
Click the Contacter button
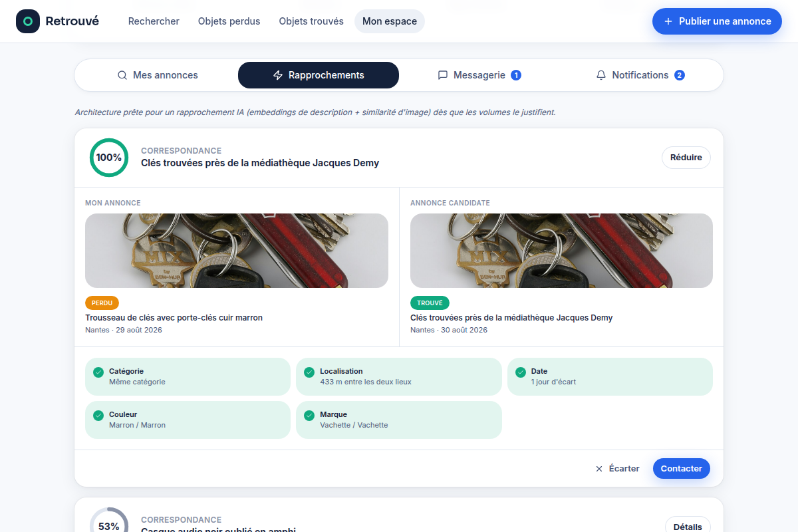click(682, 469)
